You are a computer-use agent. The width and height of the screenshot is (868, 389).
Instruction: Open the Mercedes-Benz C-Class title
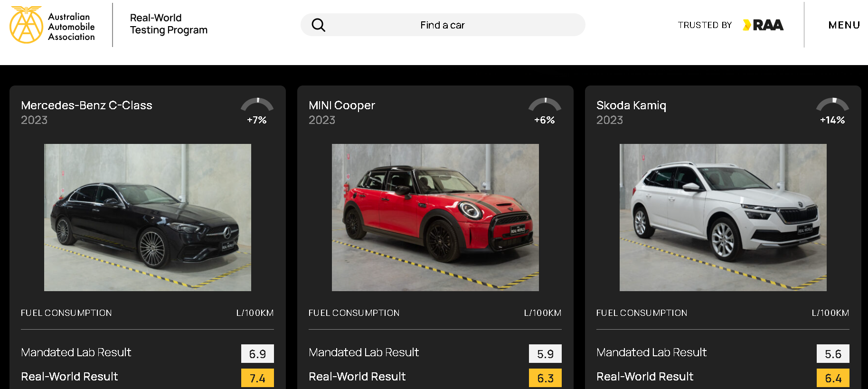click(x=86, y=105)
